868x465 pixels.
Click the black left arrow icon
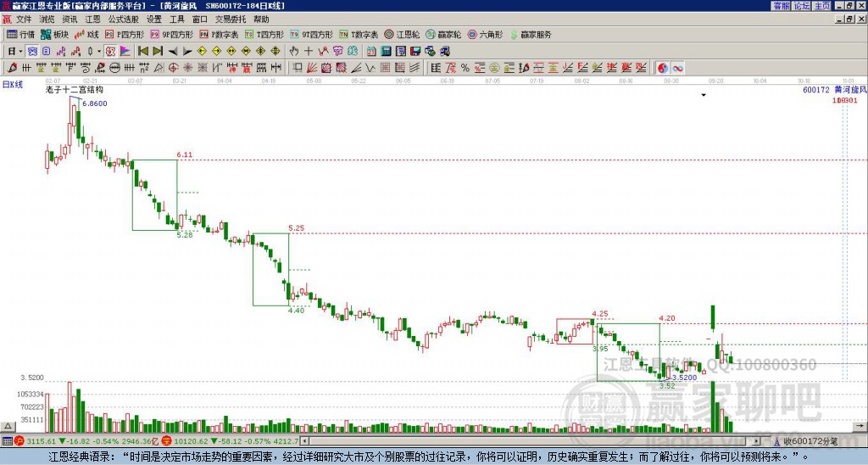pos(173,52)
